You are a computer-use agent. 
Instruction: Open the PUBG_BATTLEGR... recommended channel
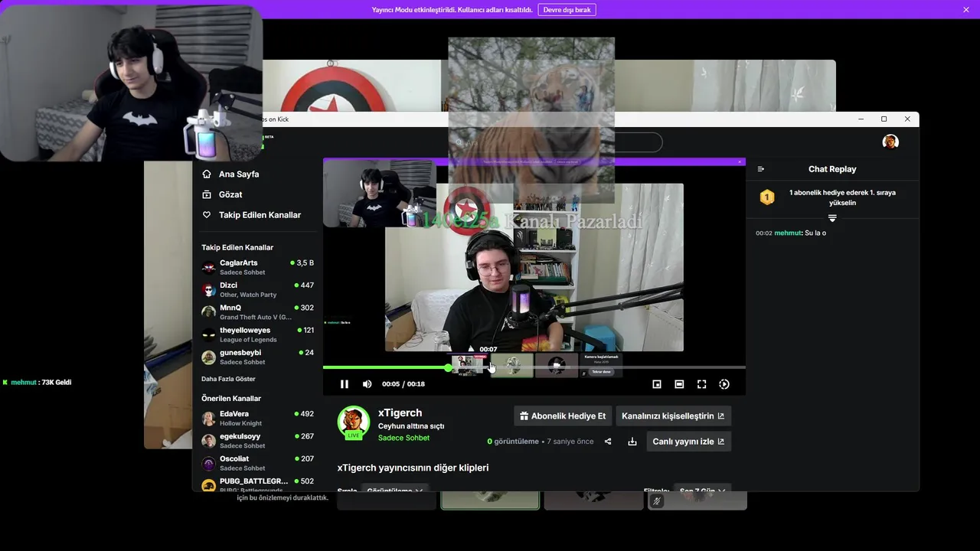(257, 484)
